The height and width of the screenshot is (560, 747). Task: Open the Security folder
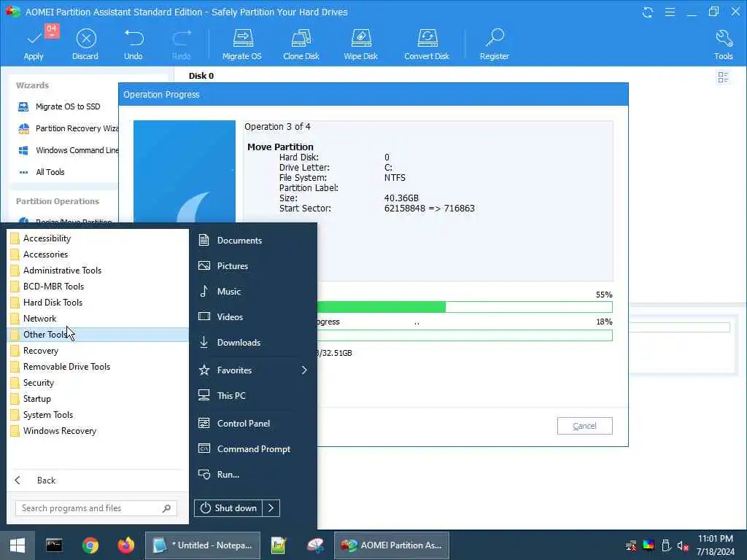click(98, 383)
